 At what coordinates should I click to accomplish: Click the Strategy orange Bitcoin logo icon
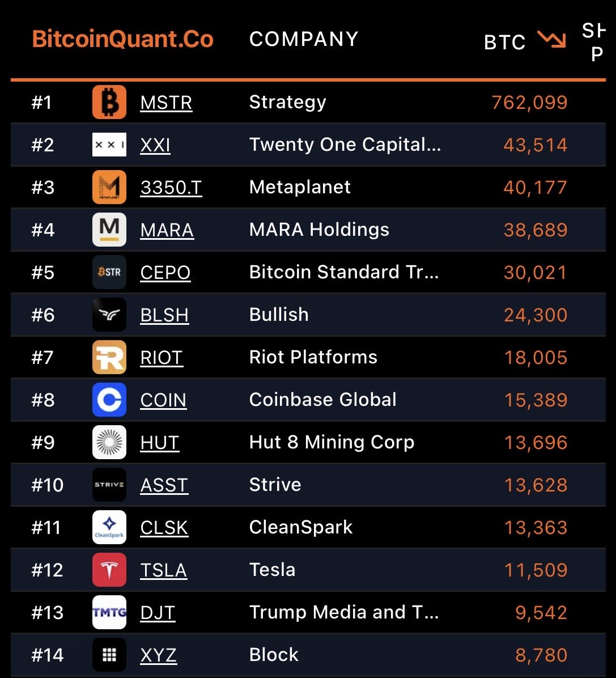(109, 103)
